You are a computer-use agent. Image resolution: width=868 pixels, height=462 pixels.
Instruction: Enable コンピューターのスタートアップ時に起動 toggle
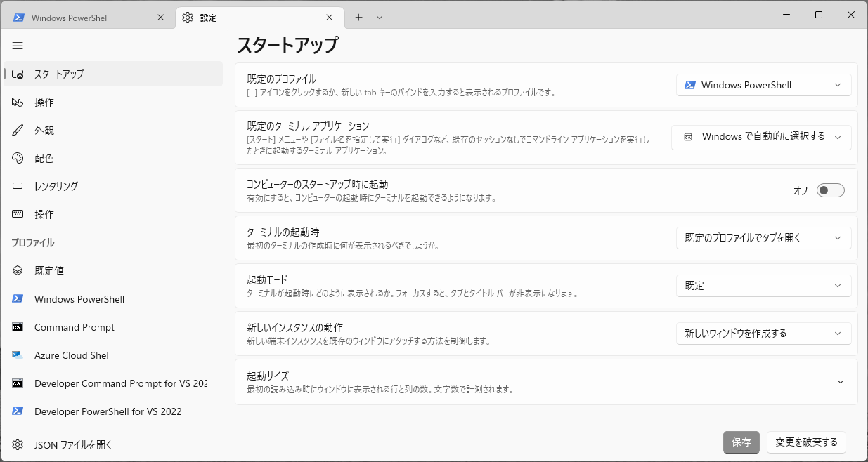830,190
